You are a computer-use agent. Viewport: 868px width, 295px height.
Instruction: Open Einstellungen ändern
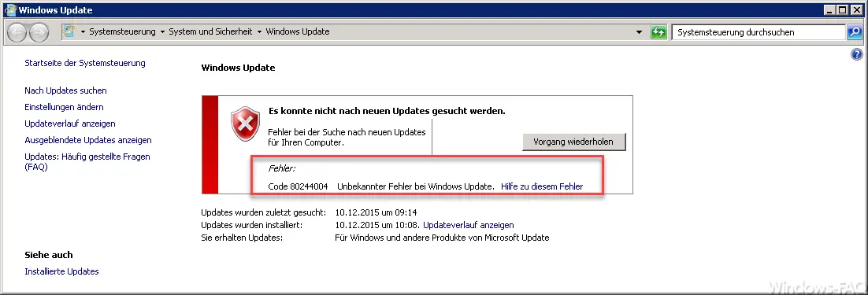click(65, 107)
